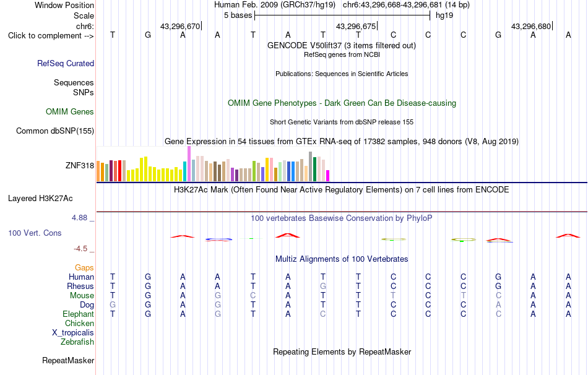Click the SNPs label on the left
The width and height of the screenshot is (588, 375).
click(84, 92)
